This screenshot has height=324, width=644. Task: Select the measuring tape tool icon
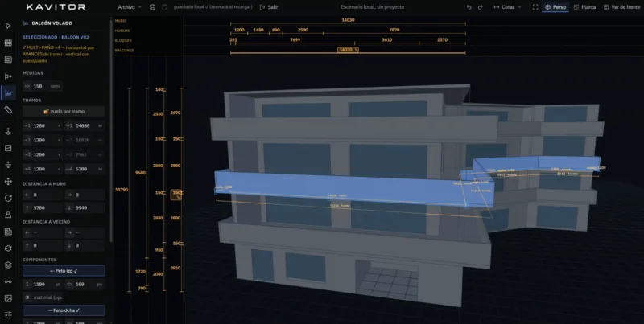(8, 109)
